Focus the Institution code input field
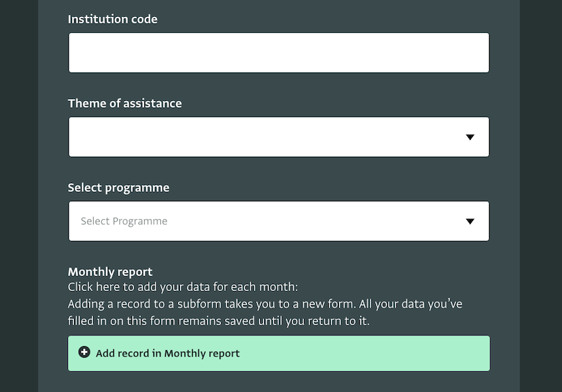Screen dimensions: 562x392 279,53
